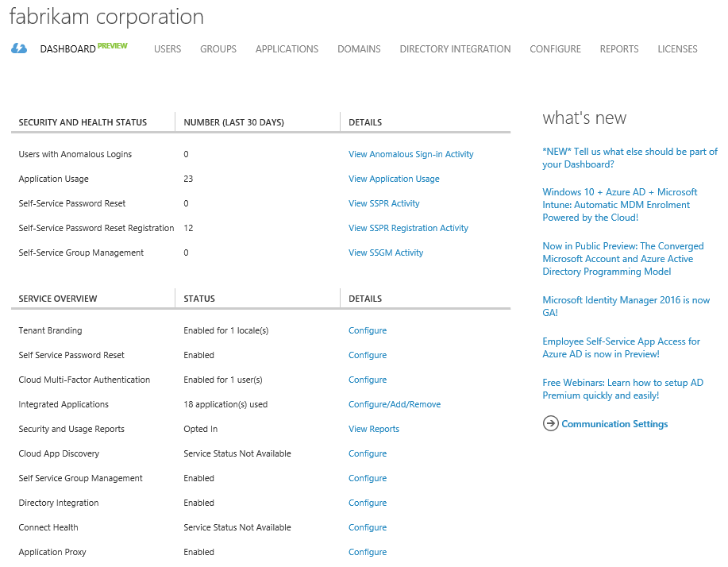
Task: Open the Licenses tab
Action: click(x=677, y=49)
